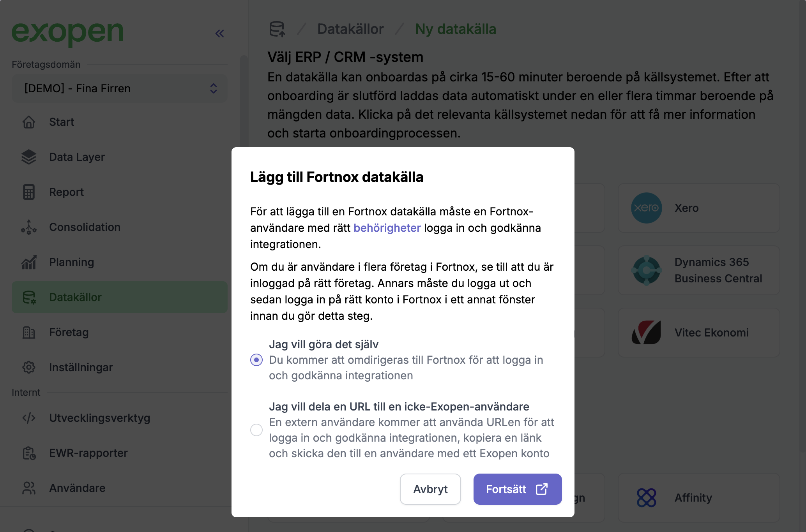Screen dimensions: 806x532
Task: Click the Datakällor breadcrumb
Action: coord(350,29)
